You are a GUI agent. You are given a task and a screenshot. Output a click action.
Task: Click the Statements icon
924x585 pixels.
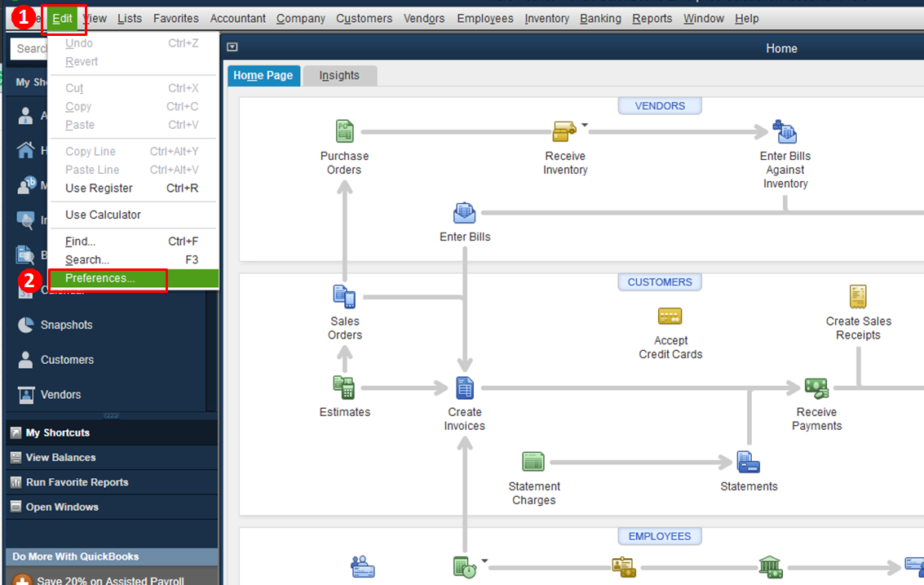tap(749, 463)
